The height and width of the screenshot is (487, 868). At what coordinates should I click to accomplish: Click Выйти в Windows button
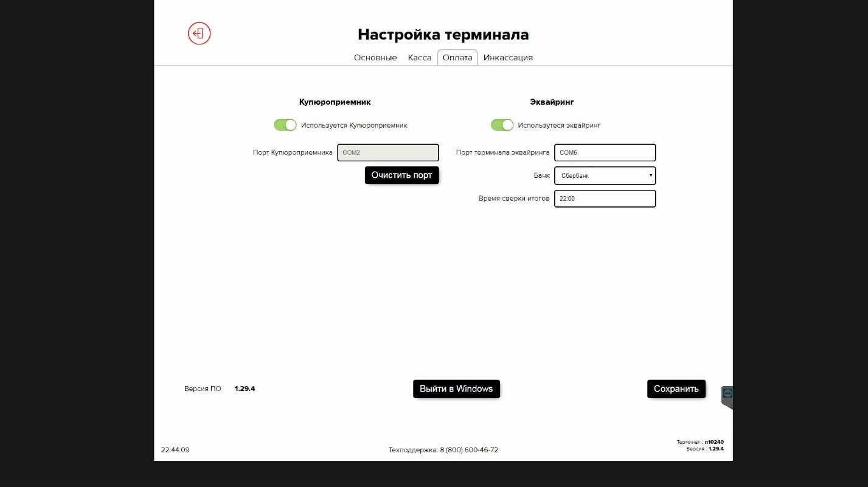point(456,389)
